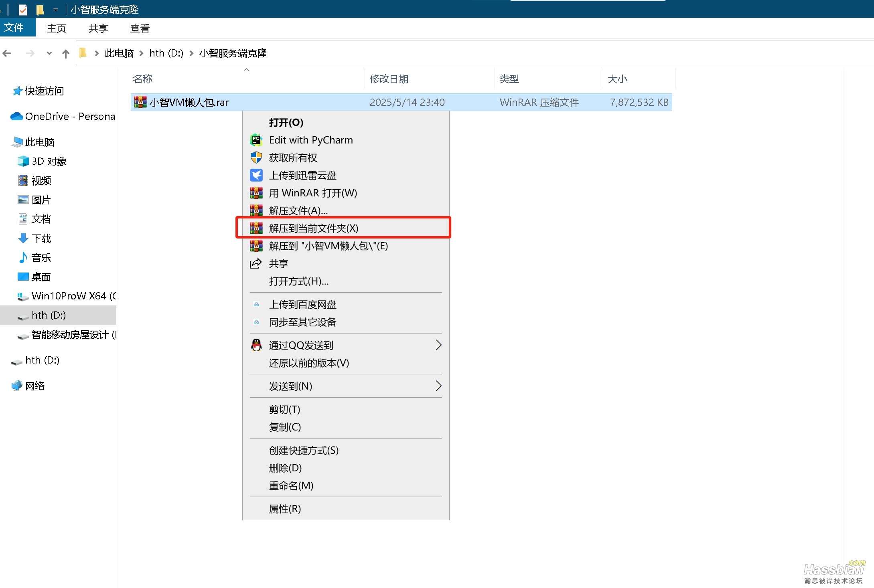Go back with the left arrow button

(x=7, y=53)
